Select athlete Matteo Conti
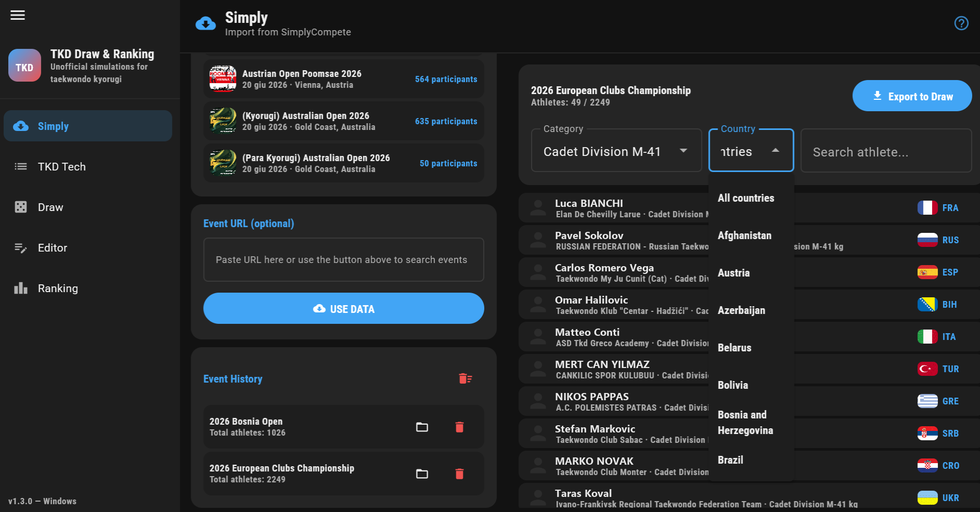 (749, 337)
